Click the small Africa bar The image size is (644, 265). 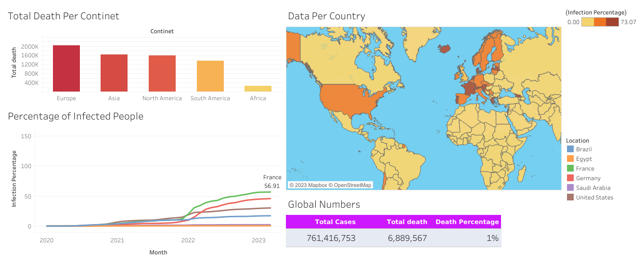point(258,89)
